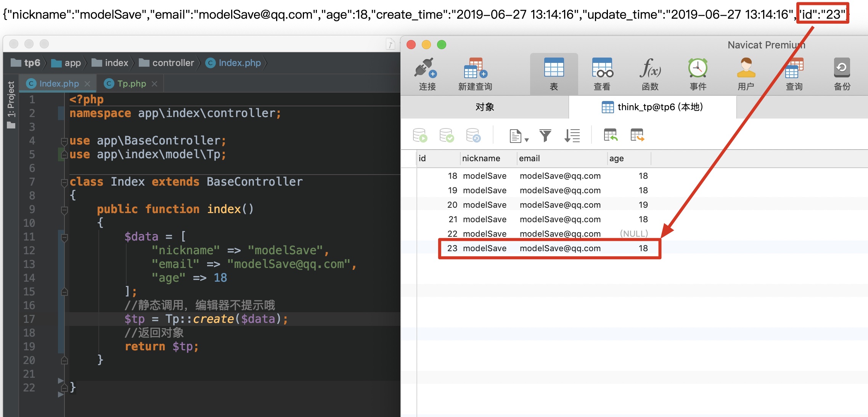This screenshot has width=868, height=417.
Task: Click the import table icon
Action: coord(611,135)
